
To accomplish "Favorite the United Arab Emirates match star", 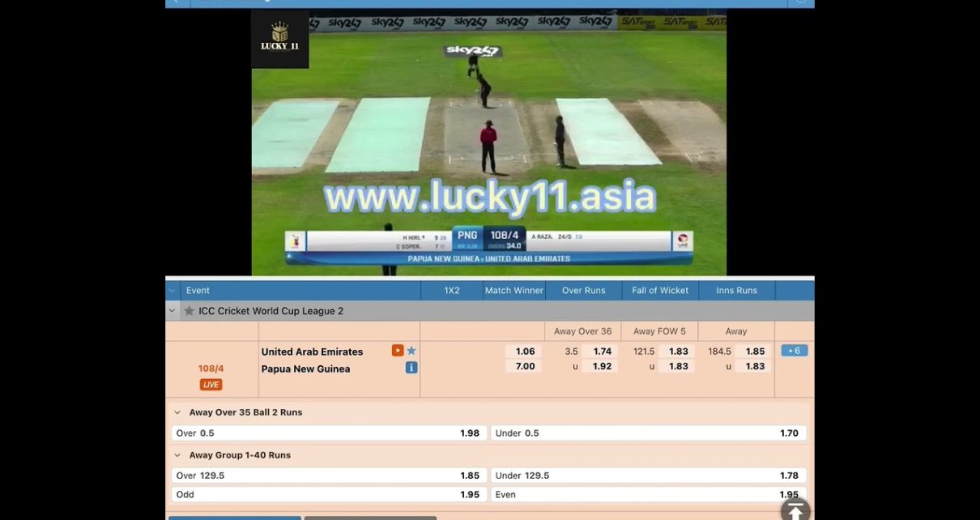I will coord(411,351).
